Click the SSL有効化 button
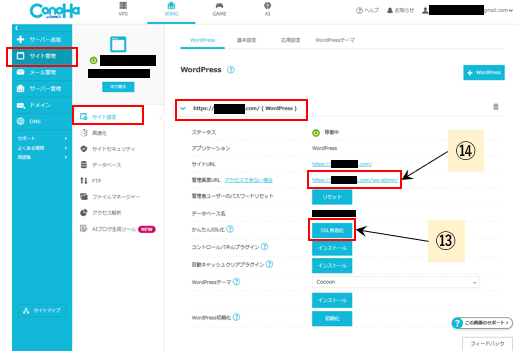The width and height of the screenshot is (517, 360). pos(332,230)
